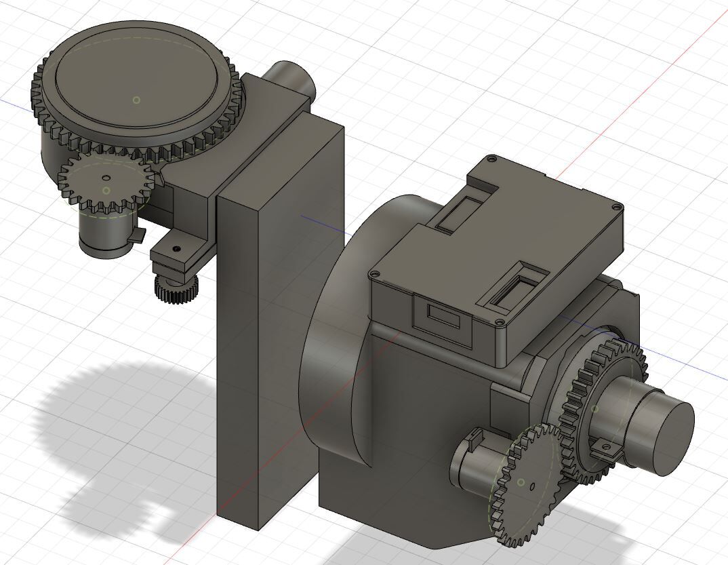Select the tiny gear under the mounting bracket
This screenshot has height=565, width=728.
point(176,288)
